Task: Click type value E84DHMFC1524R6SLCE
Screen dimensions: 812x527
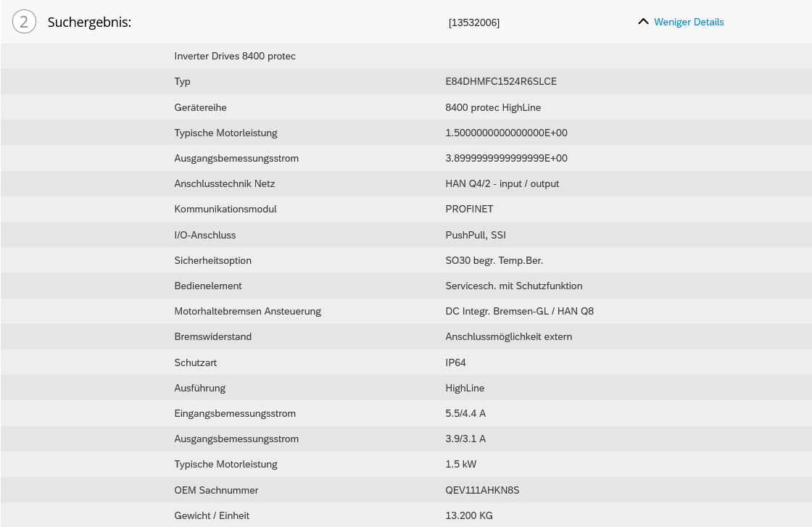Action: [x=501, y=81]
